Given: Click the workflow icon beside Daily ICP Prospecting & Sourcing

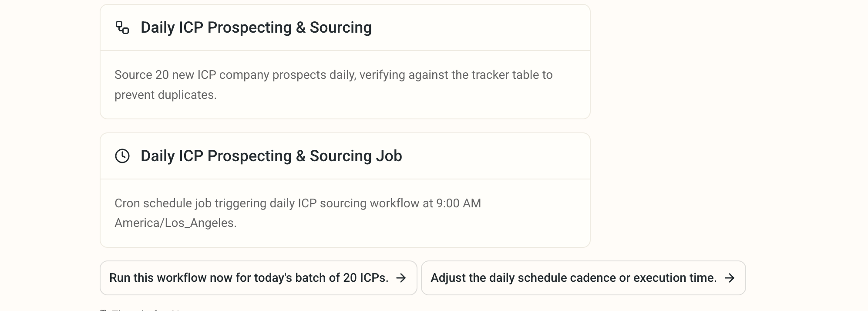Looking at the screenshot, I should [122, 27].
